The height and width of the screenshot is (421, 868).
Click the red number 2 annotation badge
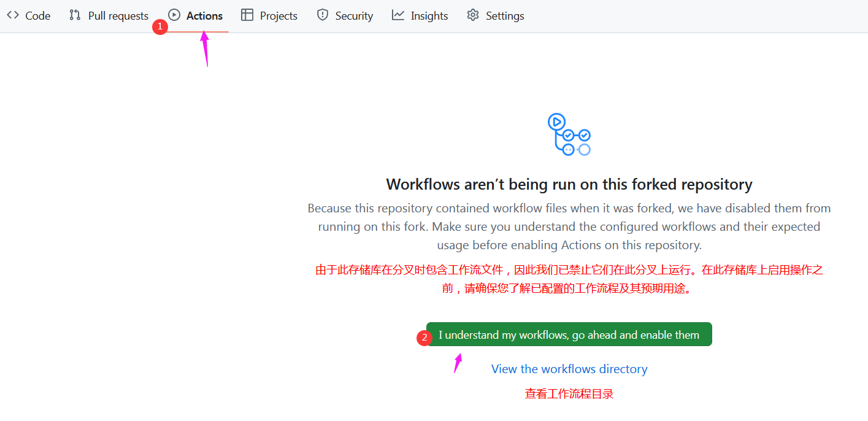point(424,338)
